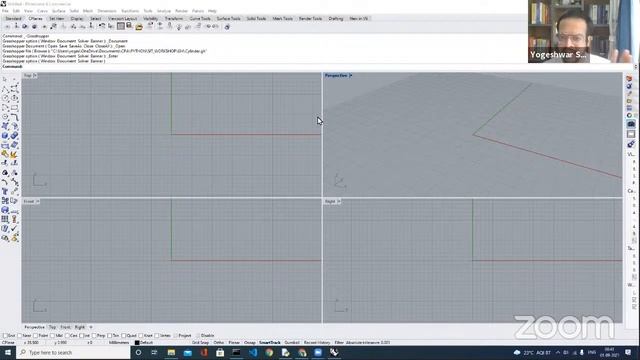This screenshot has width=640, height=360.
Task: Click the green circle icon in right sidebar
Action: pos(629,116)
